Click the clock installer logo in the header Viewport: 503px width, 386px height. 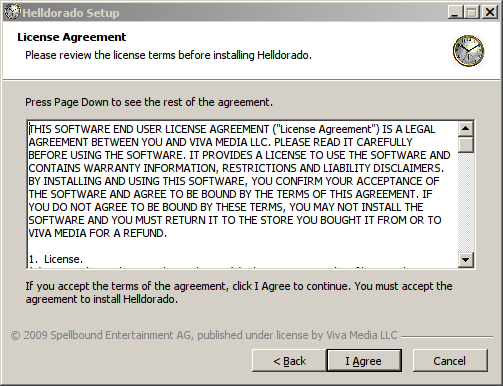click(468, 51)
